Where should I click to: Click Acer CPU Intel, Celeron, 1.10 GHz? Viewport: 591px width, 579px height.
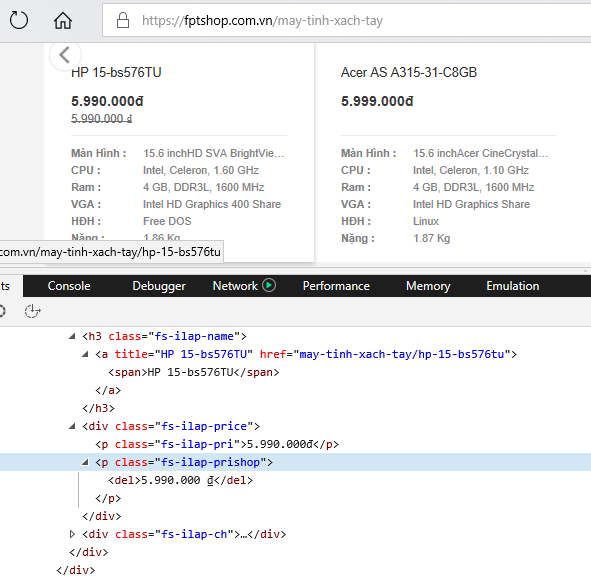pyautogui.click(x=471, y=170)
